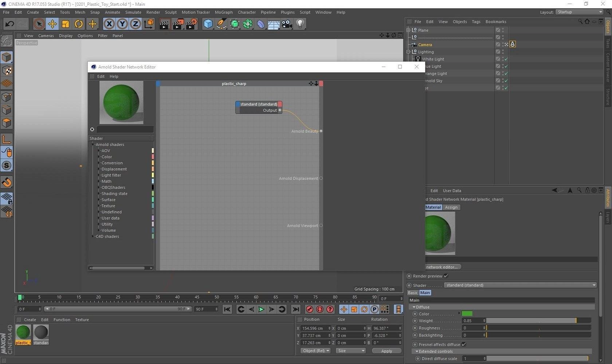
Task: Open the edit render settings icon
Action: (x=192, y=24)
